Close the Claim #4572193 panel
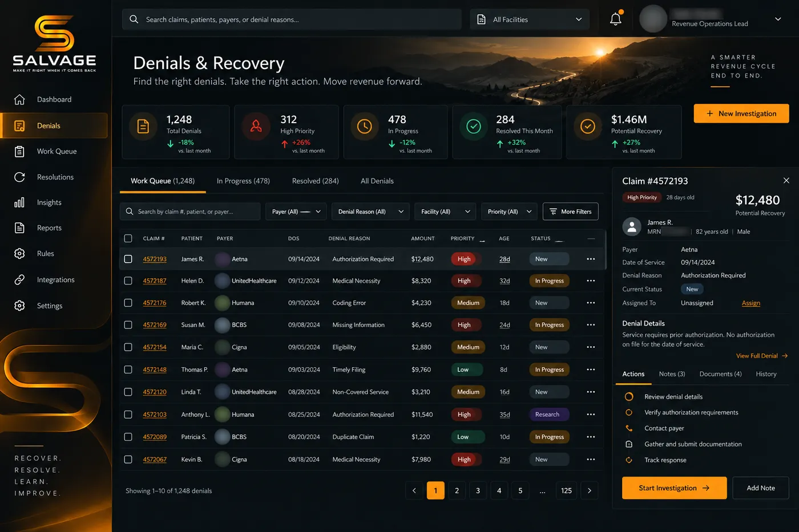Viewport: 799px width, 532px height. [786, 180]
